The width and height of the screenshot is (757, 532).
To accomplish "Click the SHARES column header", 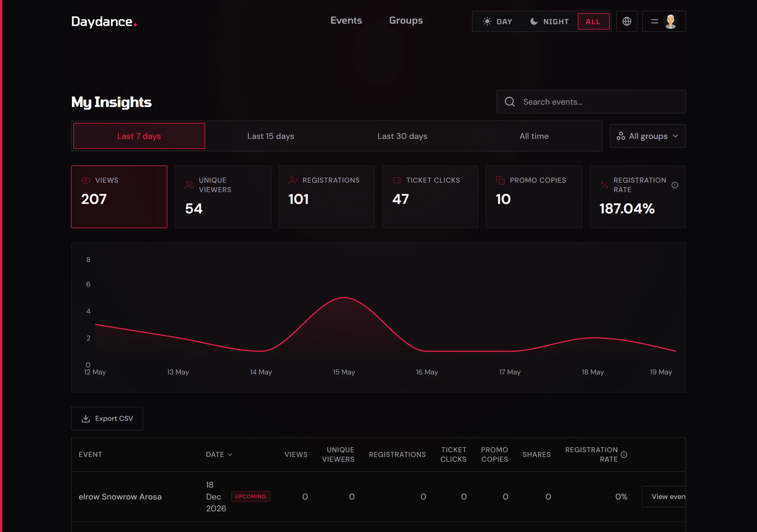I will click(537, 455).
